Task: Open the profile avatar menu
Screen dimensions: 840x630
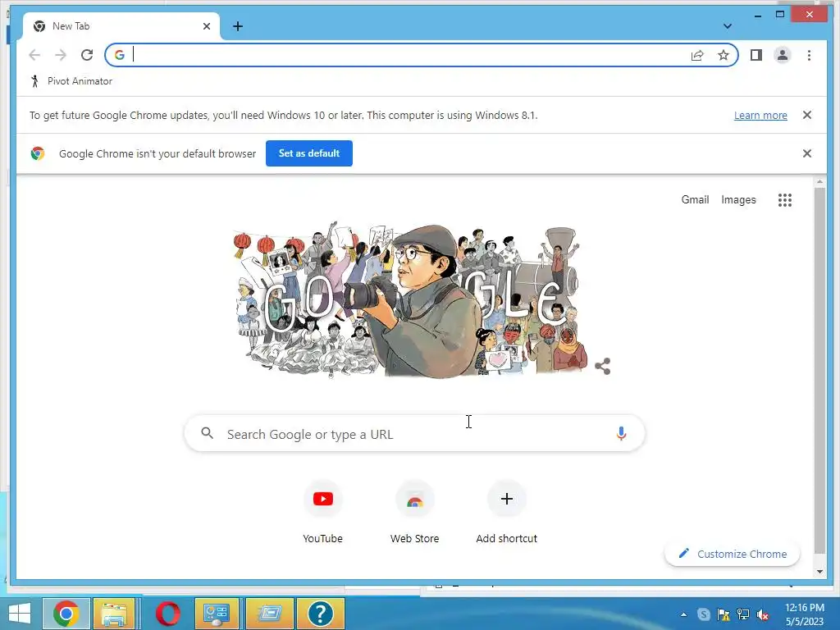Action: tap(782, 55)
